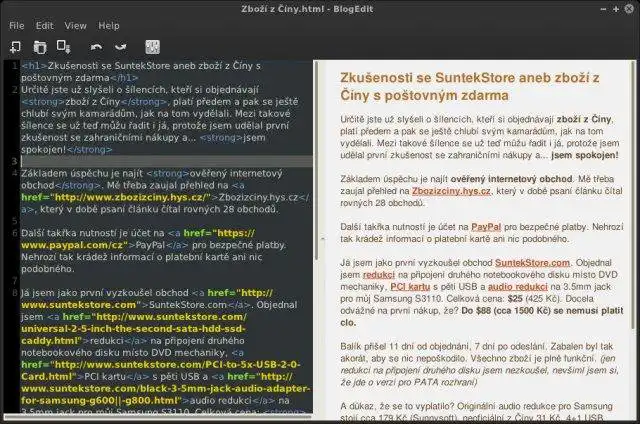Open the Edit menu
Viewport: 640px width, 424px height.
44,26
